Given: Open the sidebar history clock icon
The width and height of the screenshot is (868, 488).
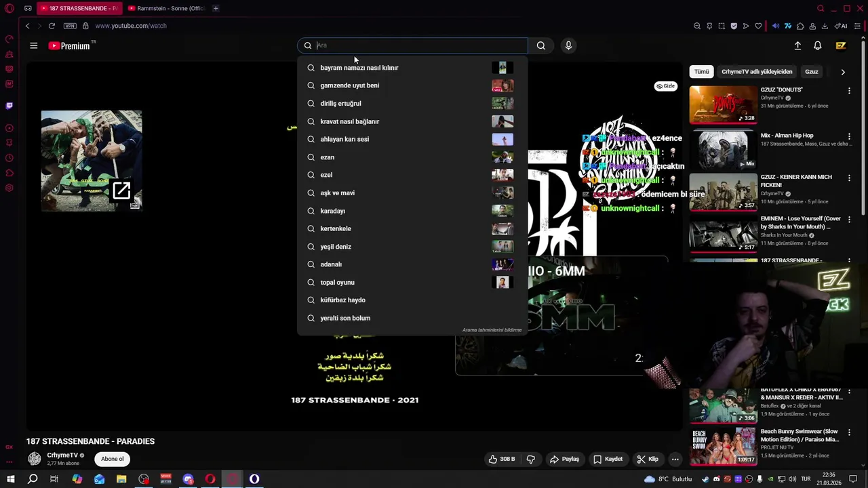Looking at the screenshot, I should pos(9,158).
